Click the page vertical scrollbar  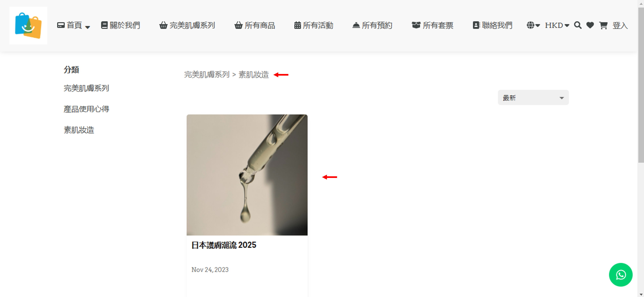click(641, 85)
